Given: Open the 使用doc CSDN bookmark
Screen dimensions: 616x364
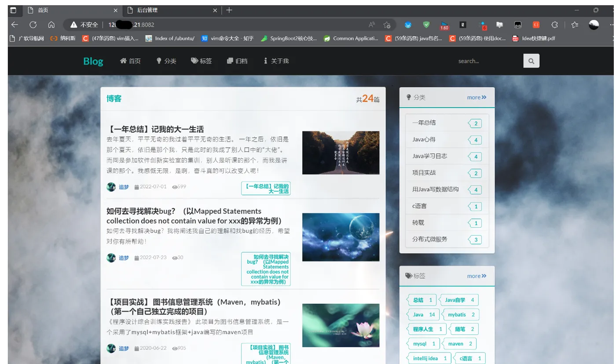Looking at the screenshot, I should coord(477,38).
